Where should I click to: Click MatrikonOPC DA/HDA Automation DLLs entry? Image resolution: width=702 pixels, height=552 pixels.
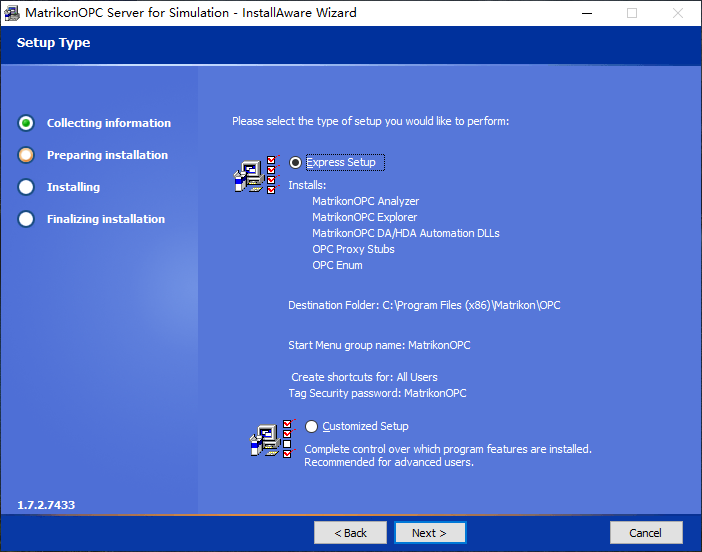click(406, 233)
